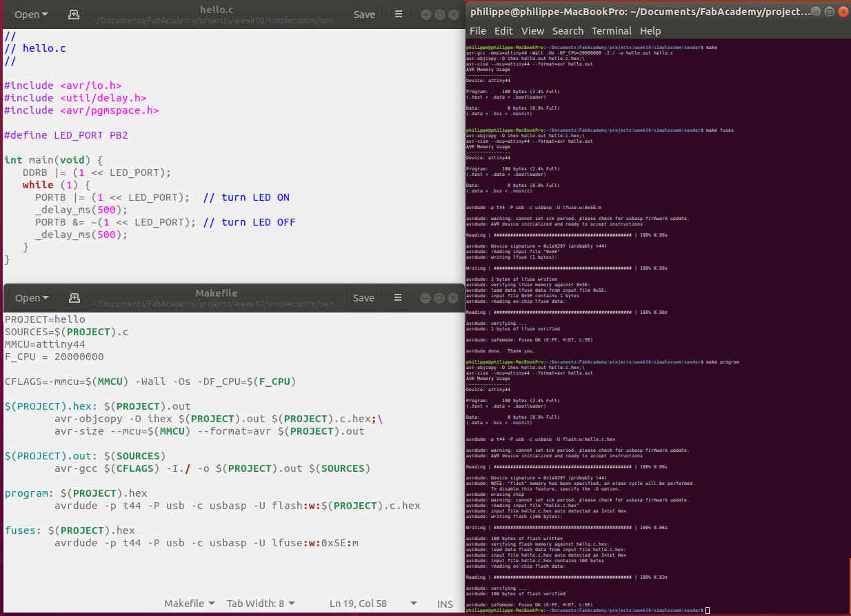Minimize the Makefile editor window

pyautogui.click(x=424, y=298)
